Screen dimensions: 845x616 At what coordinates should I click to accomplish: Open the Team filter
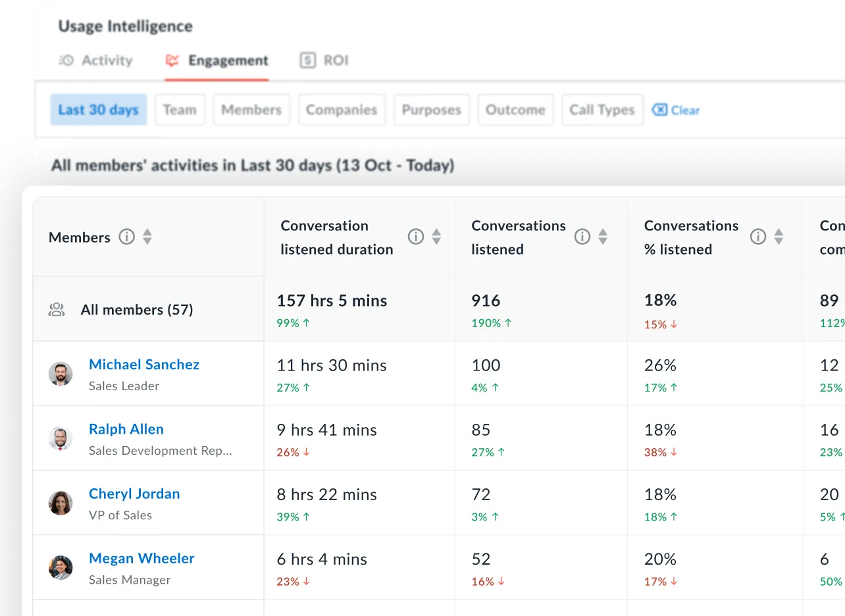pos(180,110)
